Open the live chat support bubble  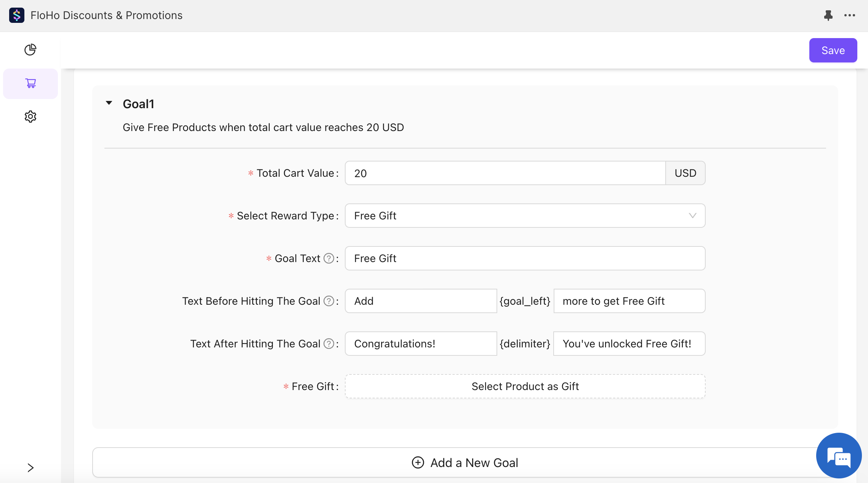(x=838, y=456)
